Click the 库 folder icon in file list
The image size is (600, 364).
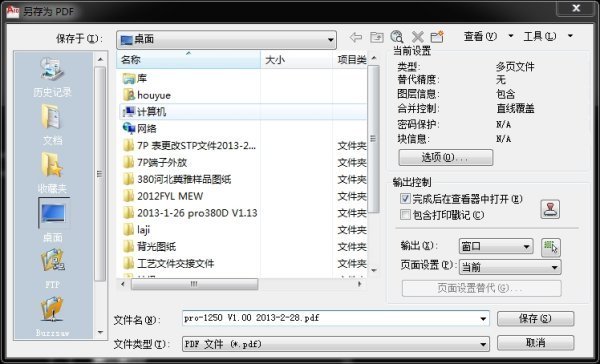coord(129,78)
